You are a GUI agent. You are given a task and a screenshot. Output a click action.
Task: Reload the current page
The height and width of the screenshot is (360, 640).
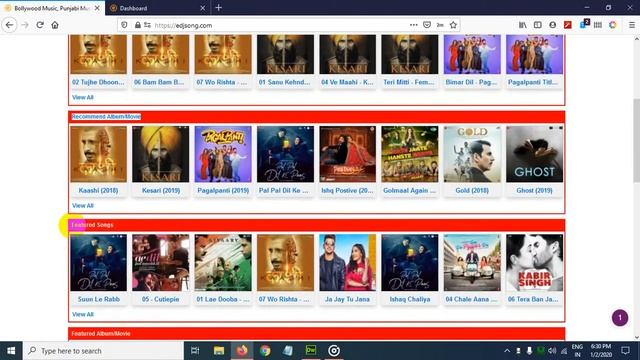coord(40,25)
